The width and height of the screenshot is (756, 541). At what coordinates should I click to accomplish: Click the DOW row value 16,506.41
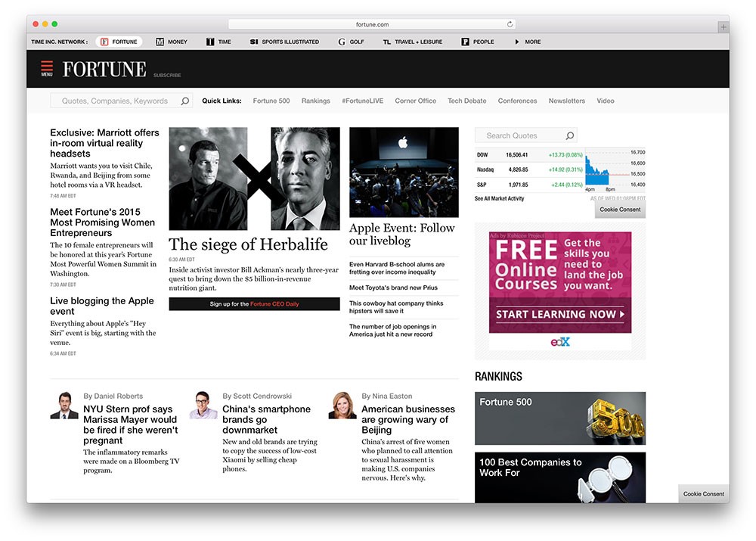[516, 155]
